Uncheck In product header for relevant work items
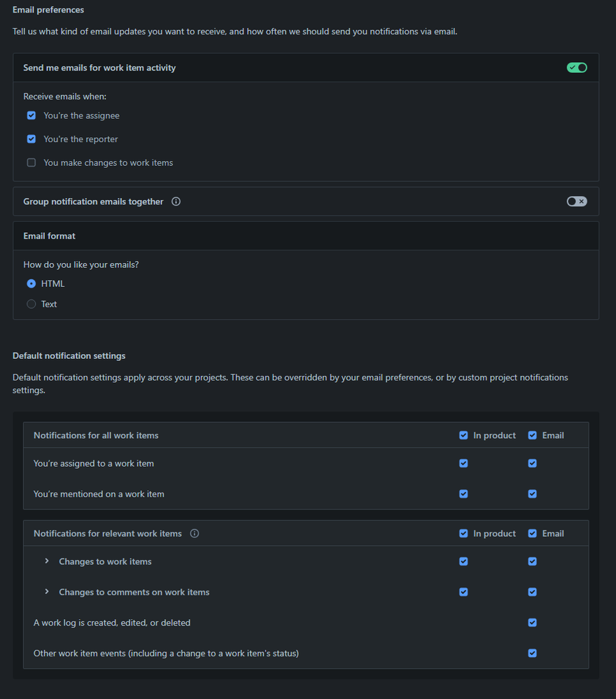This screenshot has height=699, width=616. coord(463,533)
